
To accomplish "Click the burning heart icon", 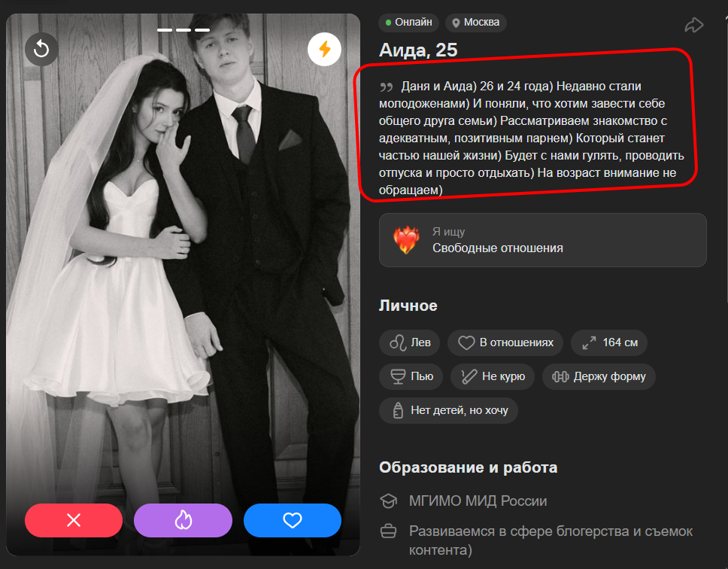I will point(406,239).
